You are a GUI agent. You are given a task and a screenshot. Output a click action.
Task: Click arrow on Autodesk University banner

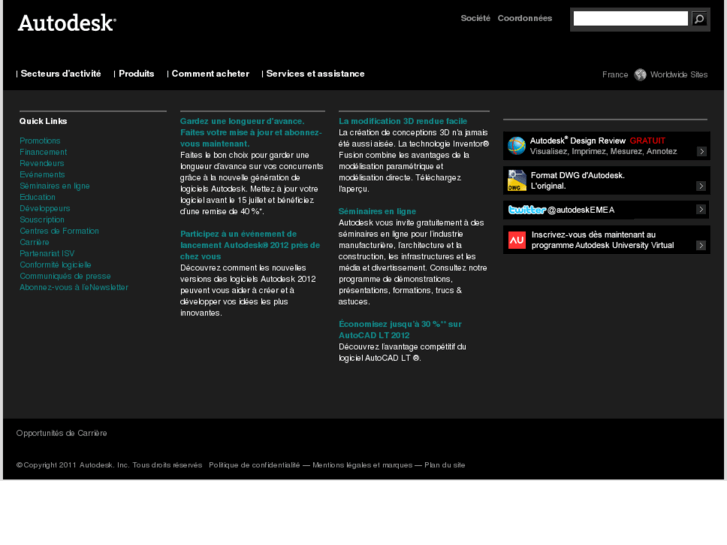701,245
